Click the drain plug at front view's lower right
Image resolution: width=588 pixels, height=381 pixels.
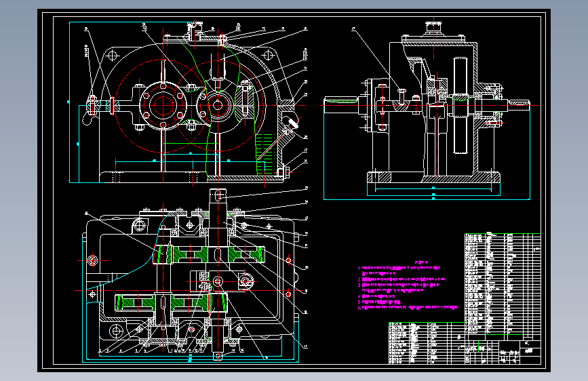(x=284, y=172)
